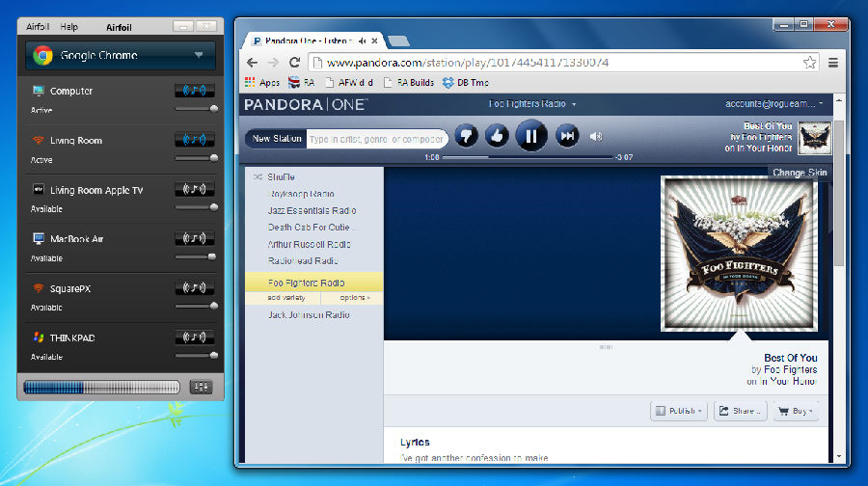Enable transmit to Living Room Apple TV
The width and height of the screenshot is (868, 486).
tap(194, 189)
